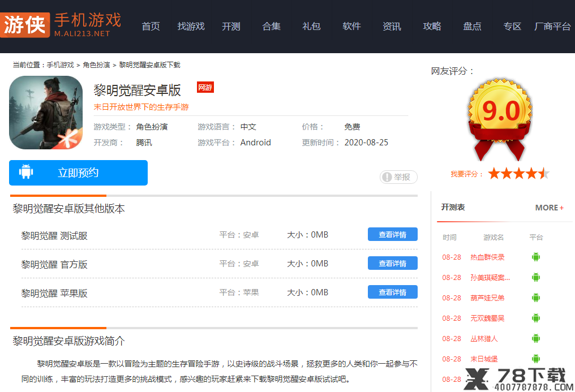Go to the 首页 navigation tab
575x392 pixels.
click(151, 27)
